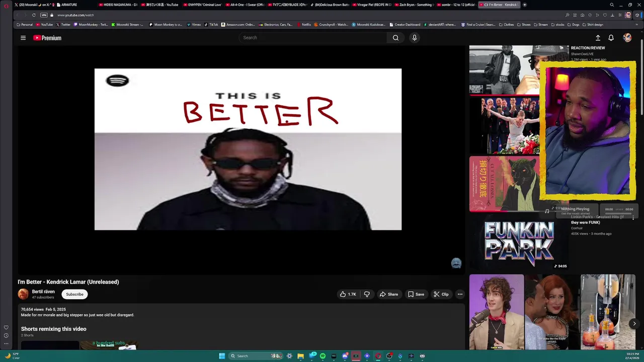The image size is (644, 362).
Task: Open YouTube notifications bell
Action: [x=611, y=38]
